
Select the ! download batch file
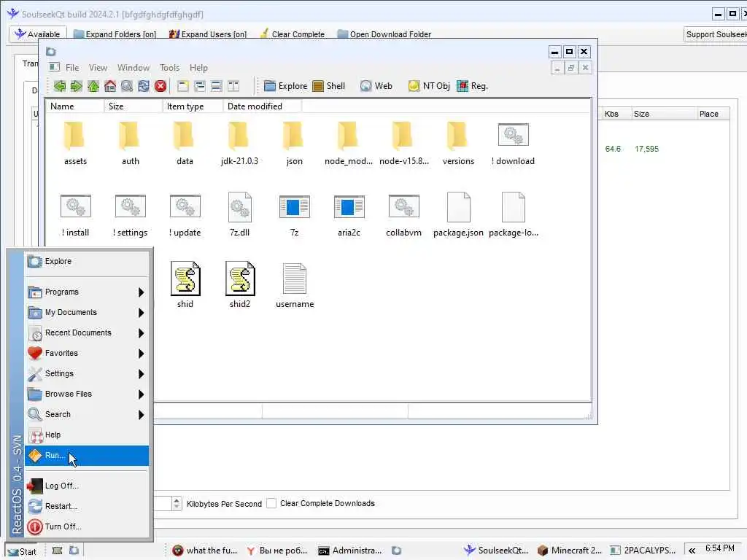click(513, 143)
